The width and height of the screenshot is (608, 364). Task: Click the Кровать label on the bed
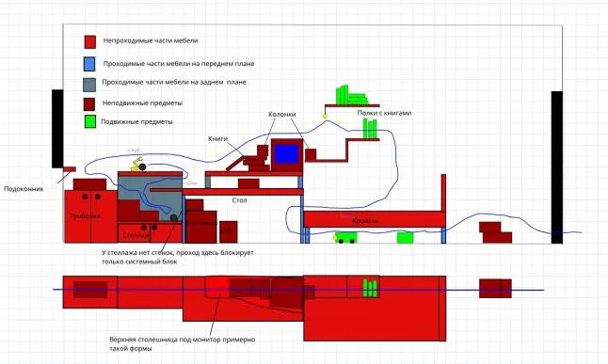click(x=365, y=221)
